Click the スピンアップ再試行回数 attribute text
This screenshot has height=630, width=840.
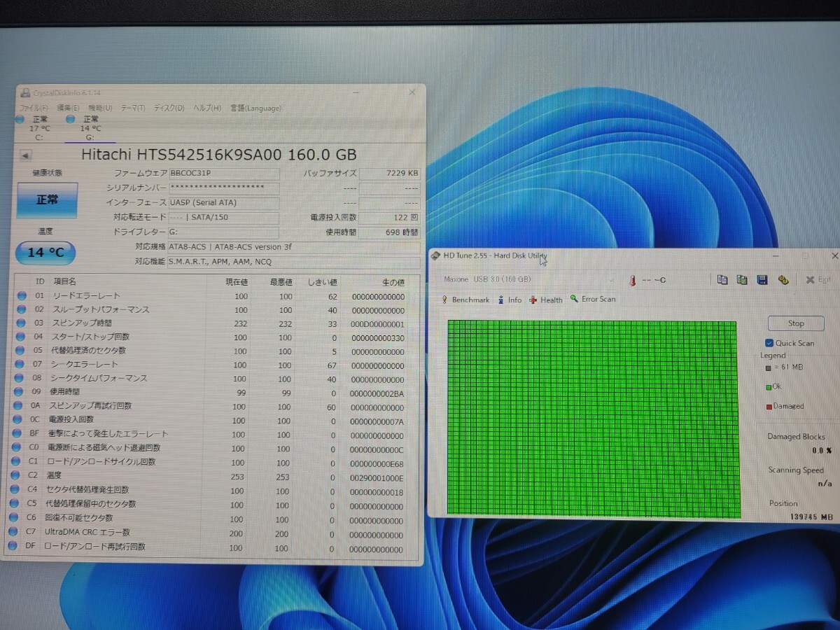(x=90, y=406)
